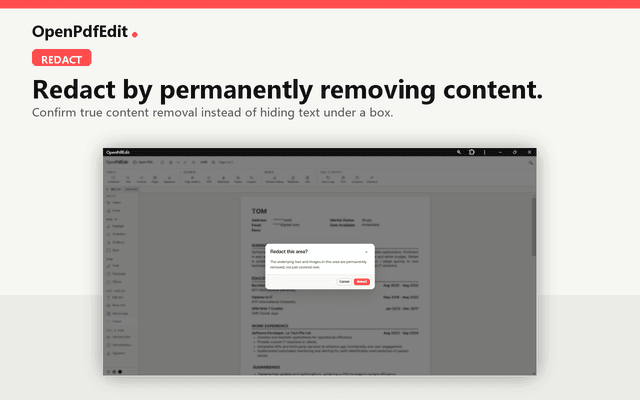Image resolution: width=640 pixels, height=400 pixels.
Task: Choose the Draw tool in the sidebar
Action: click(113, 266)
